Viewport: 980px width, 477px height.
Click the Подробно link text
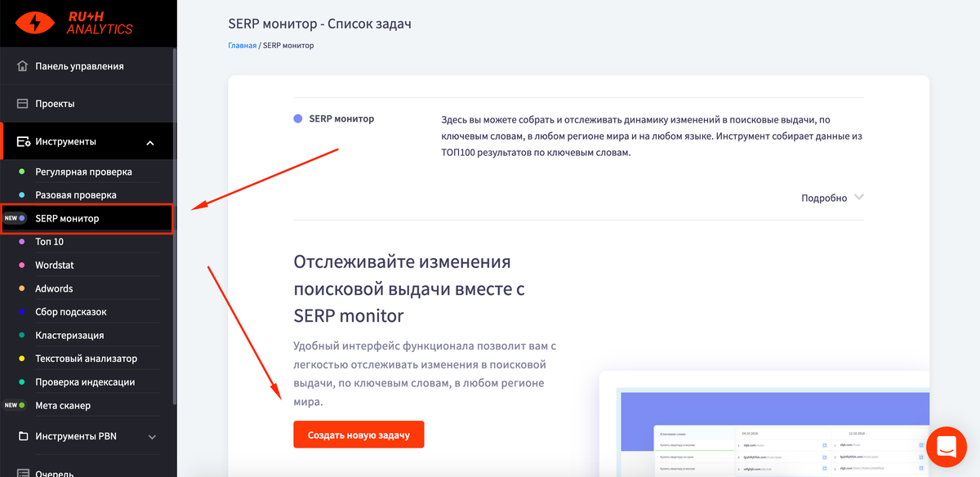pos(824,198)
